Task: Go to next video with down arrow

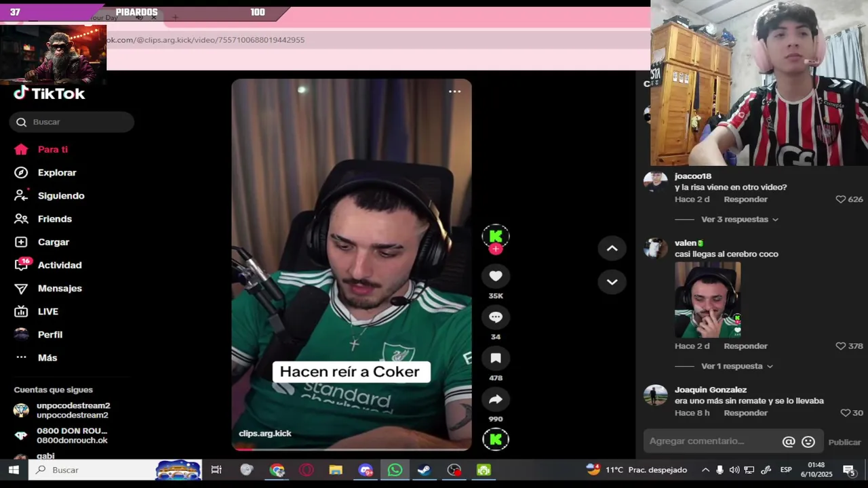Action: [x=612, y=282]
